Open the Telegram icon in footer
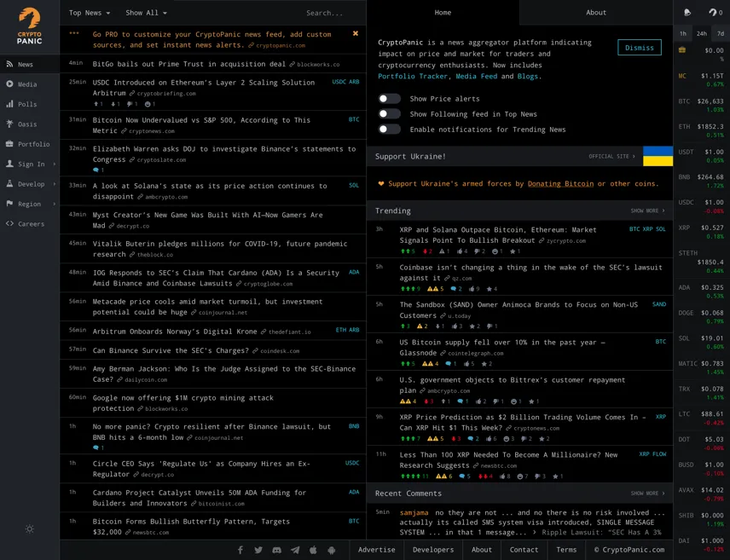730x560 pixels. pos(295,550)
